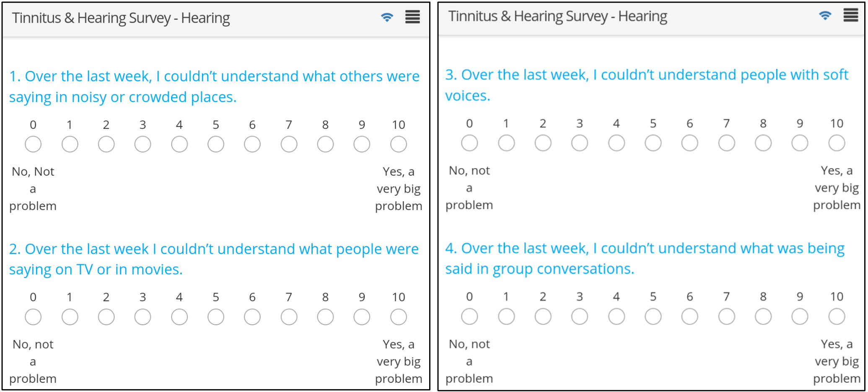
Task: Open the hamburger menu in right survey panel
Action: click(x=851, y=16)
